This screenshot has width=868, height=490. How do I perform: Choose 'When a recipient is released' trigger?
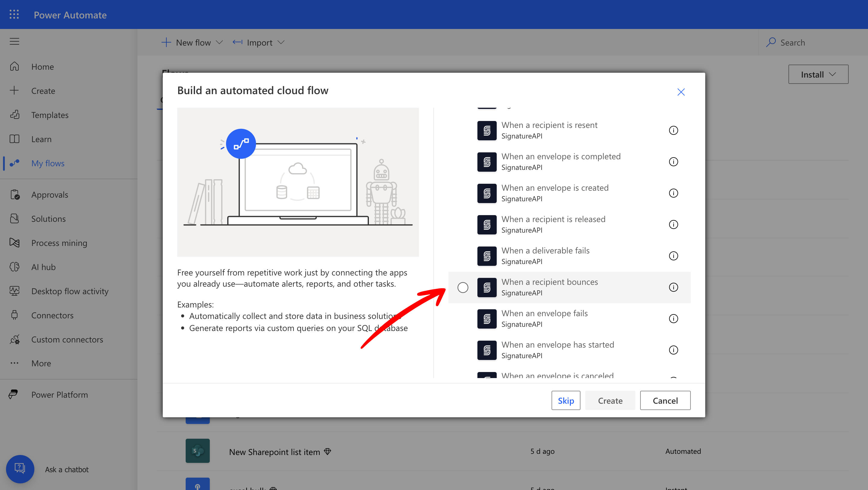pyautogui.click(x=553, y=219)
